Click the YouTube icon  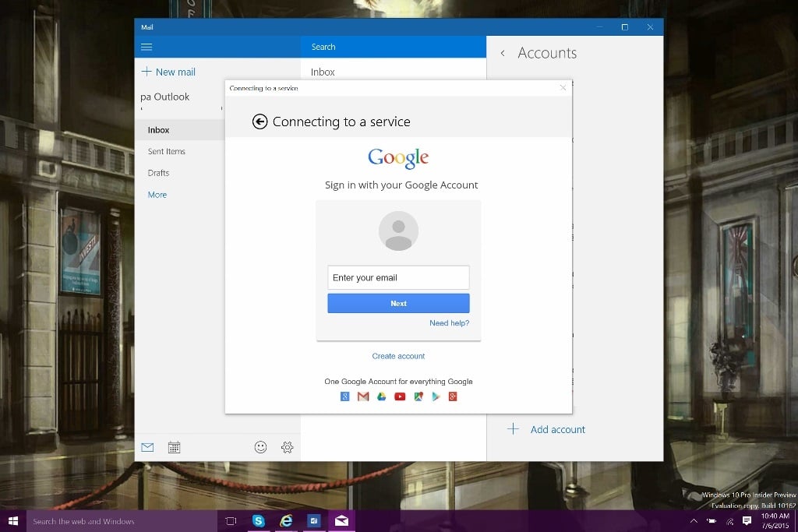pyautogui.click(x=400, y=396)
